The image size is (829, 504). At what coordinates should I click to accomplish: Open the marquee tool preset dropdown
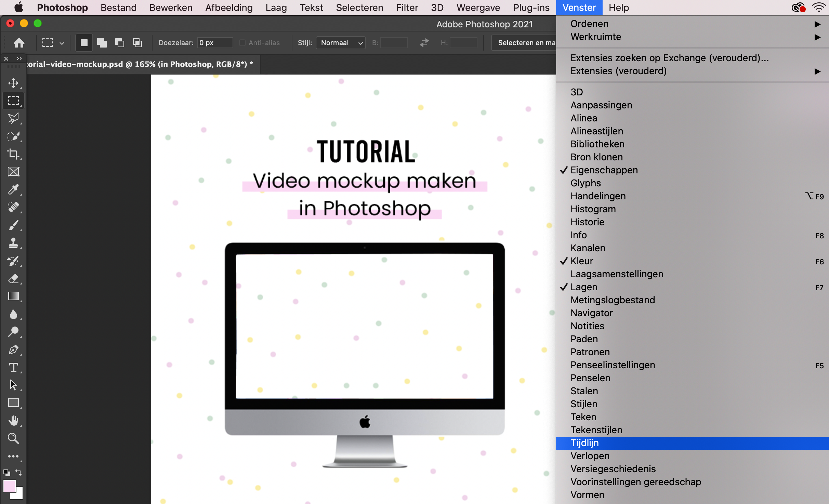[62, 42]
